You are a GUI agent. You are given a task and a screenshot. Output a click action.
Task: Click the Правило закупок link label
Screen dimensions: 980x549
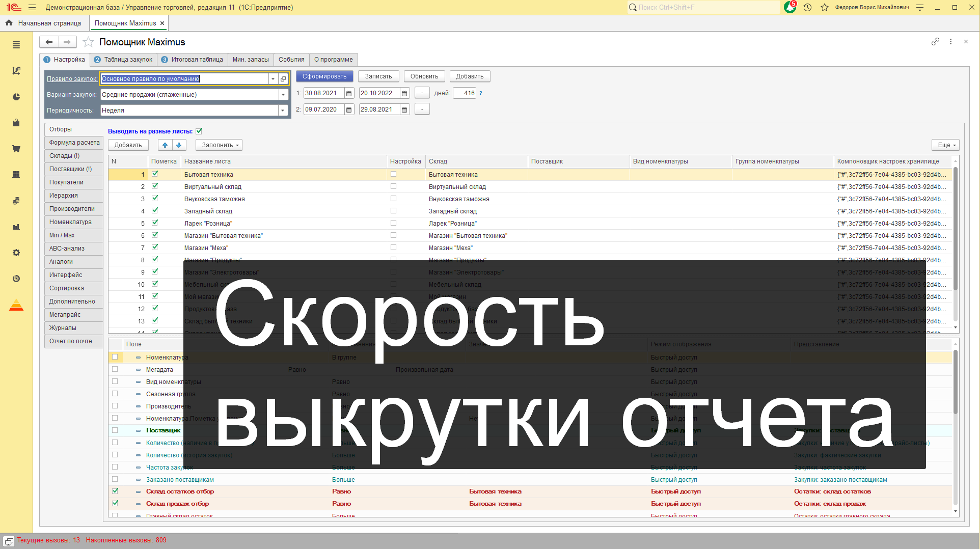click(x=72, y=79)
